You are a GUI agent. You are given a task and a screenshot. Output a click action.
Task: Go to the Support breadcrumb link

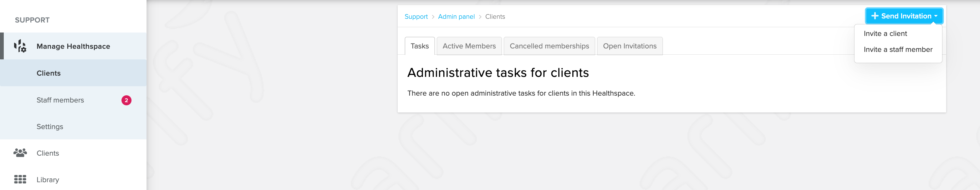pyautogui.click(x=416, y=17)
